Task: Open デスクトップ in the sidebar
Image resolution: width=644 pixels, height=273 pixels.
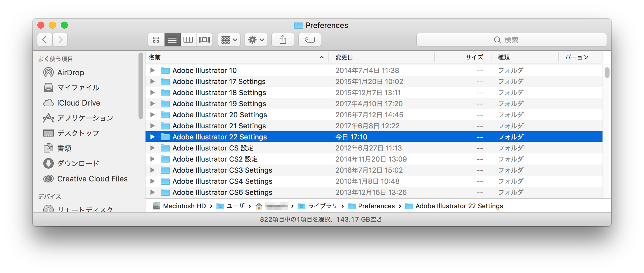Action: point(71,133)
